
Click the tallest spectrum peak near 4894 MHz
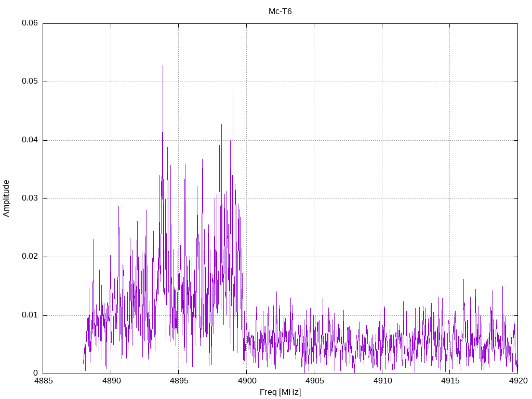(x=163, y=65)
